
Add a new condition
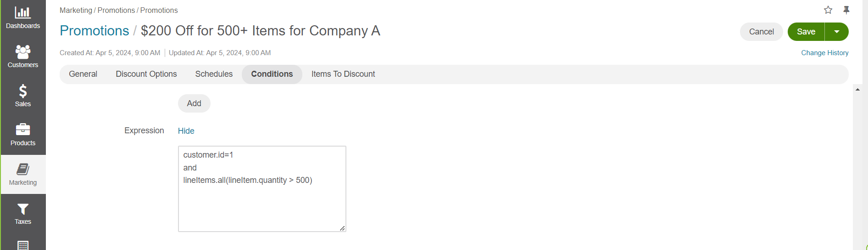(x=194, y=103)
